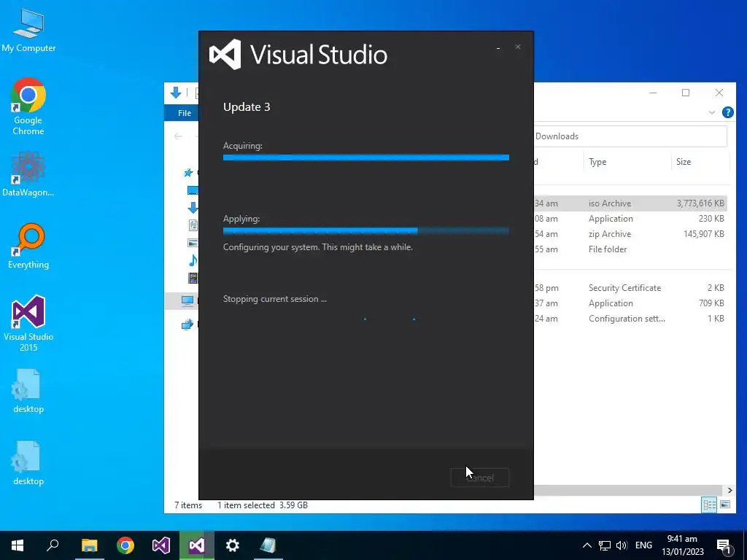Click the ENG language indicator
747x560 pixels.
[643, 545]
